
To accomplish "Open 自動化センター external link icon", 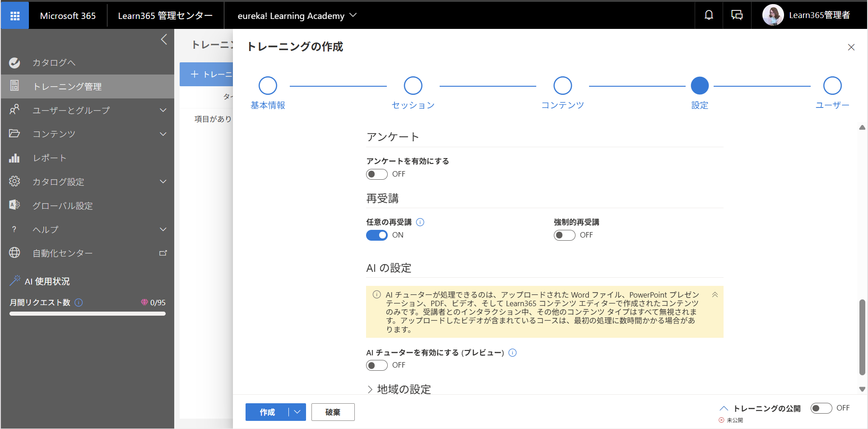I will coord(163,253).
